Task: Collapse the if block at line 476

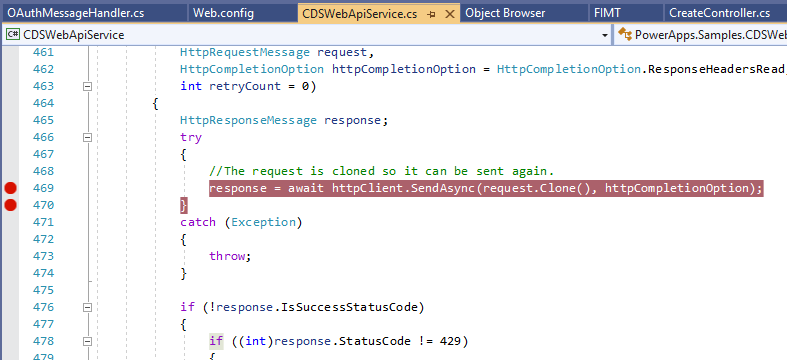Action: click(x=87, y=307)
